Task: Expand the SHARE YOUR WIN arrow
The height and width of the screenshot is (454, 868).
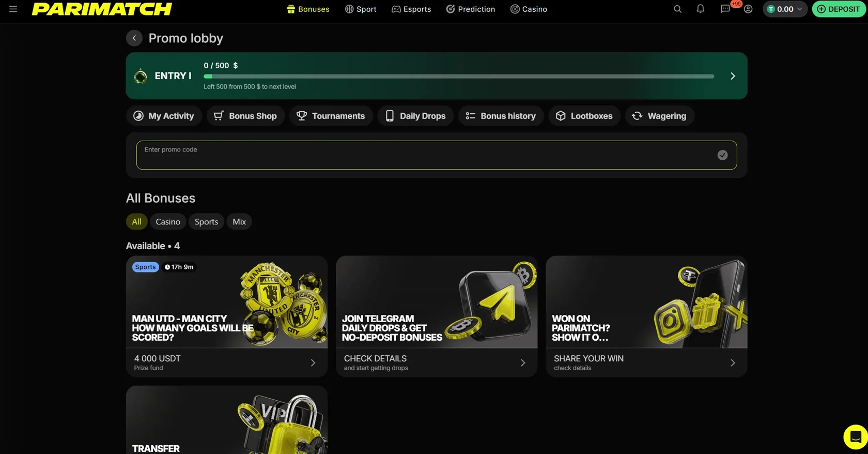Action: (733, 363)
